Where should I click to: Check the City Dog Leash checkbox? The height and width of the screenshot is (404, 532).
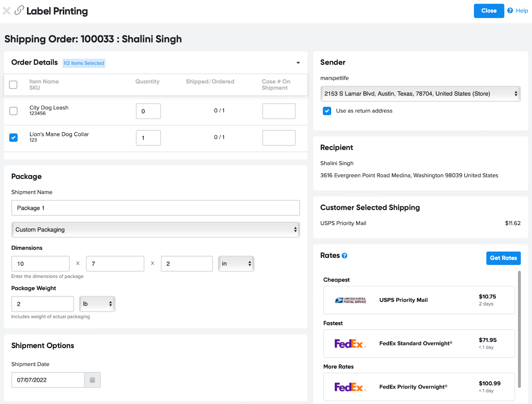click(x=13, y=111)
